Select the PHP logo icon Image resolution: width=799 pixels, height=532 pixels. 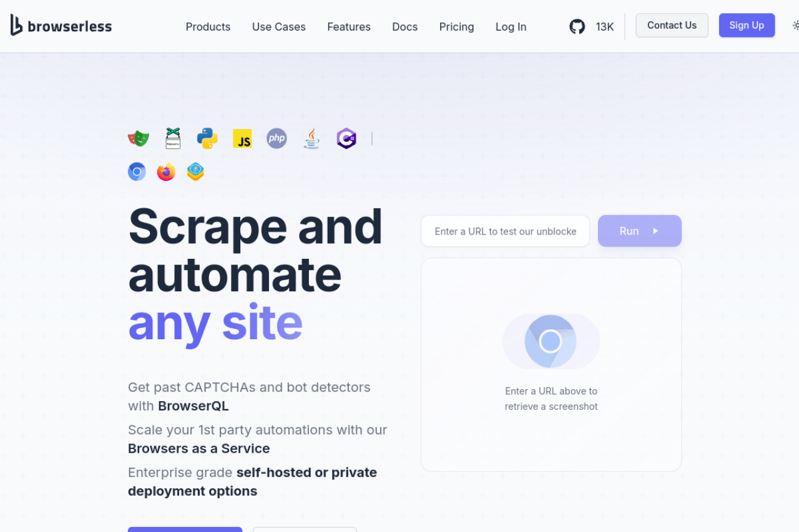[277, 138]
